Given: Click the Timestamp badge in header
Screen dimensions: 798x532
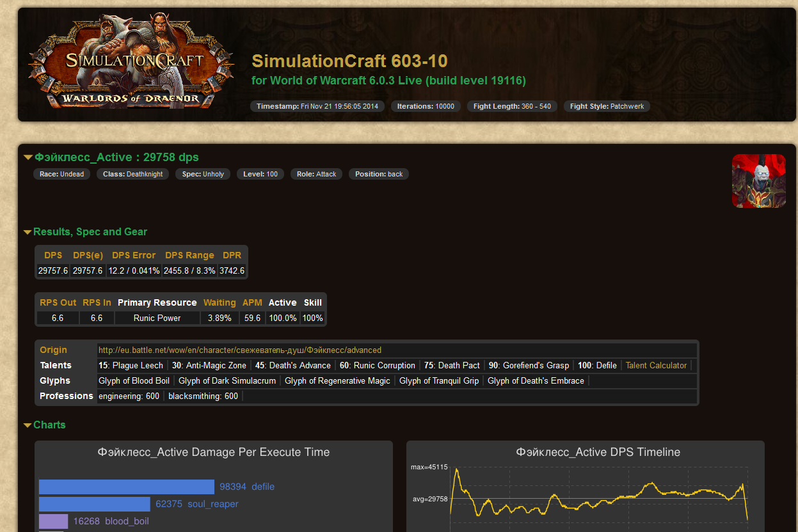Looking at the screenshot, I should pyautogui.click(x=317, y=106).
